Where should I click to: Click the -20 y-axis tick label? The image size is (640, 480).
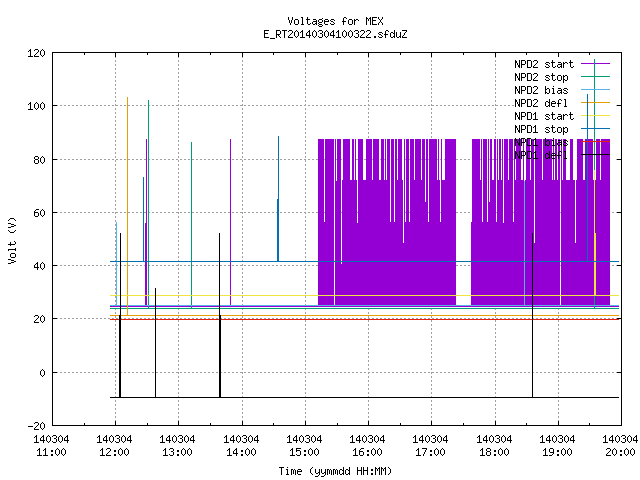point(36,426)
